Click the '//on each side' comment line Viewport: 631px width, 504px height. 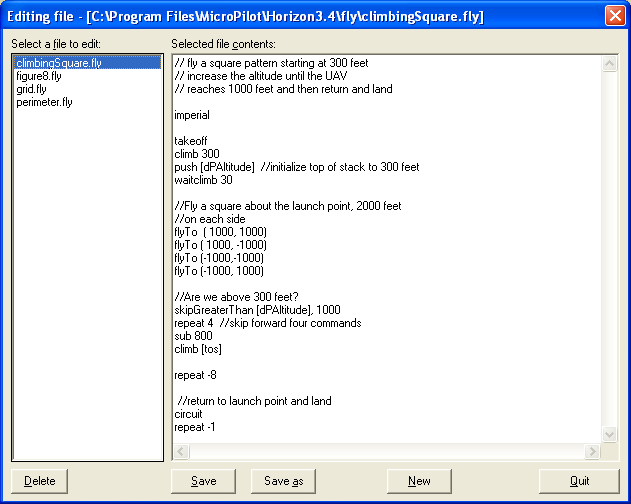[x=210, y=219]
